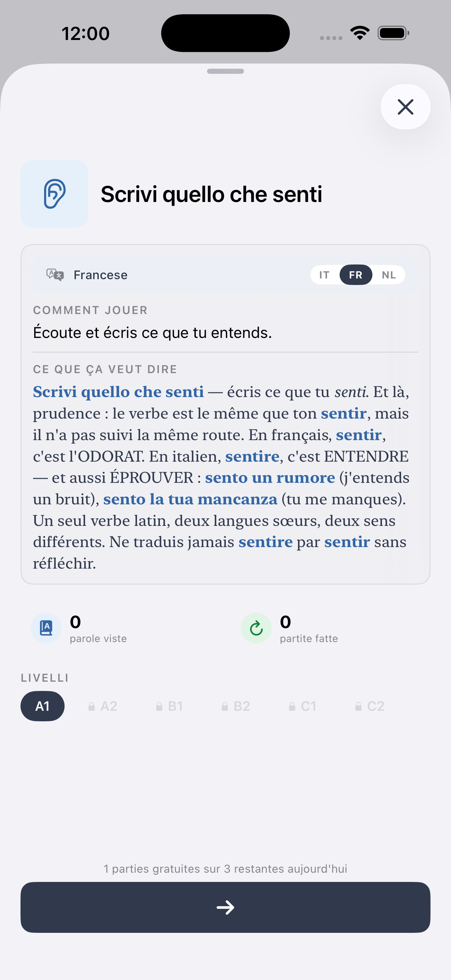This screenshot has height=980, width=451.
Task: Switch explanation language to IT
Action: click(x=324, y=275)
